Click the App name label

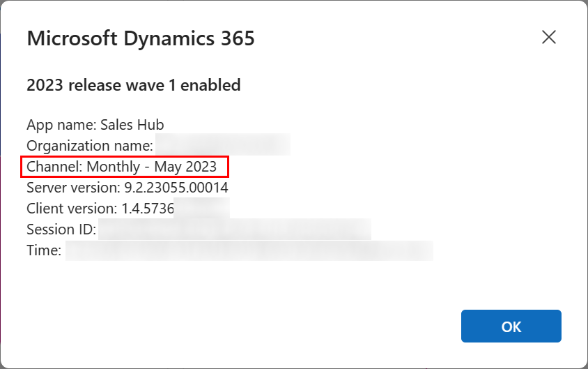coord(61,125)
